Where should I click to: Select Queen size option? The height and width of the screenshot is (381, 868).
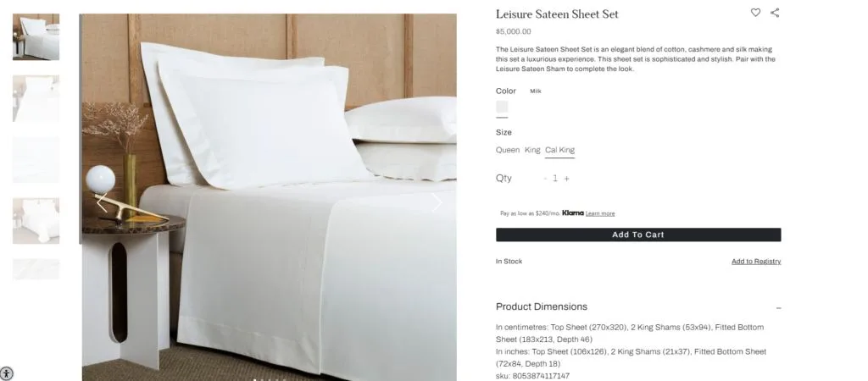tap(508, 150)
